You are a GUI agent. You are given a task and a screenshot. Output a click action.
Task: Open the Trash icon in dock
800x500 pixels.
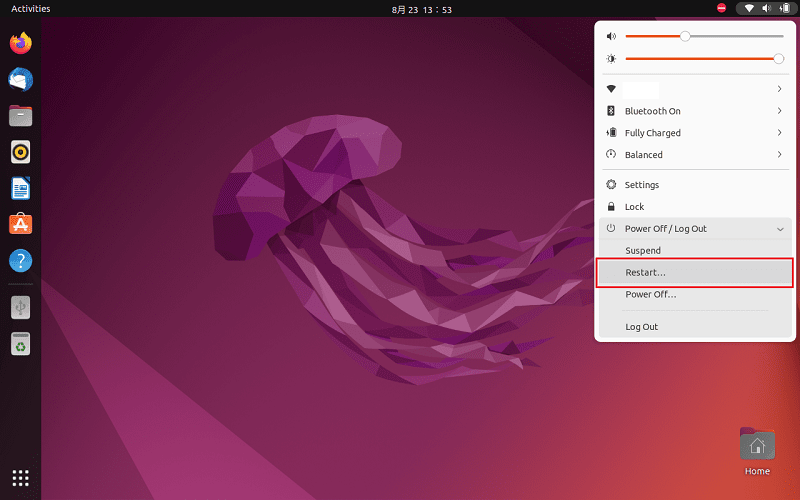click(x=20, y=344)
